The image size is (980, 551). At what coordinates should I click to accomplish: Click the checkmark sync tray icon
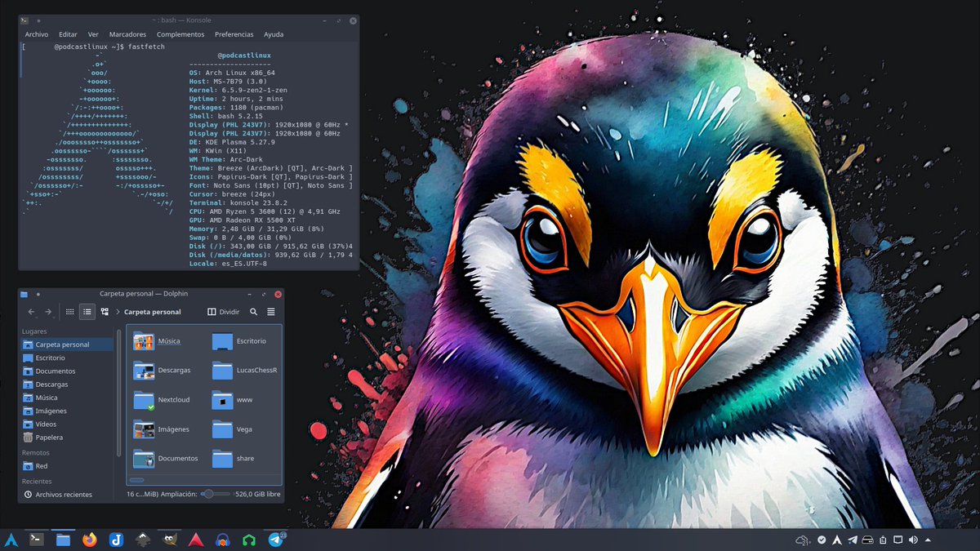[822, 540]
